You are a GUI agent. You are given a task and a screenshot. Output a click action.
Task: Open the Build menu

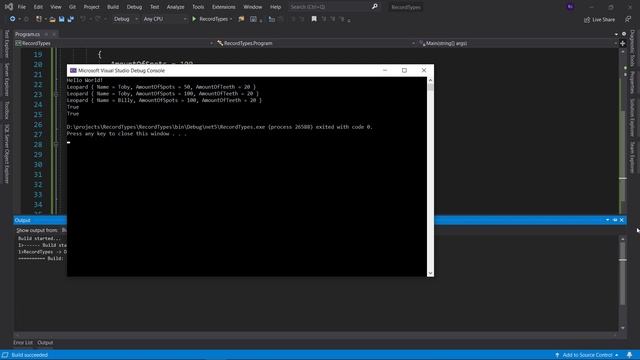113,7
